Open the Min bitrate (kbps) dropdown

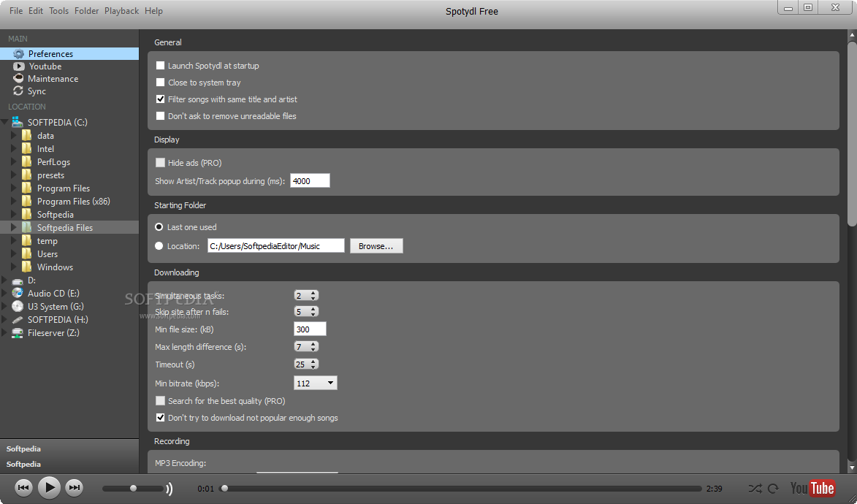coord(316,383)
